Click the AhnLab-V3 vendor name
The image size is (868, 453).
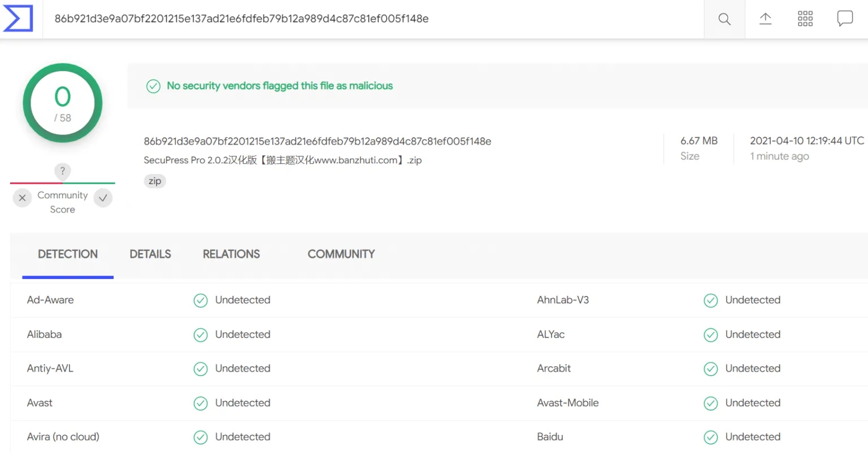pos(563,300)
